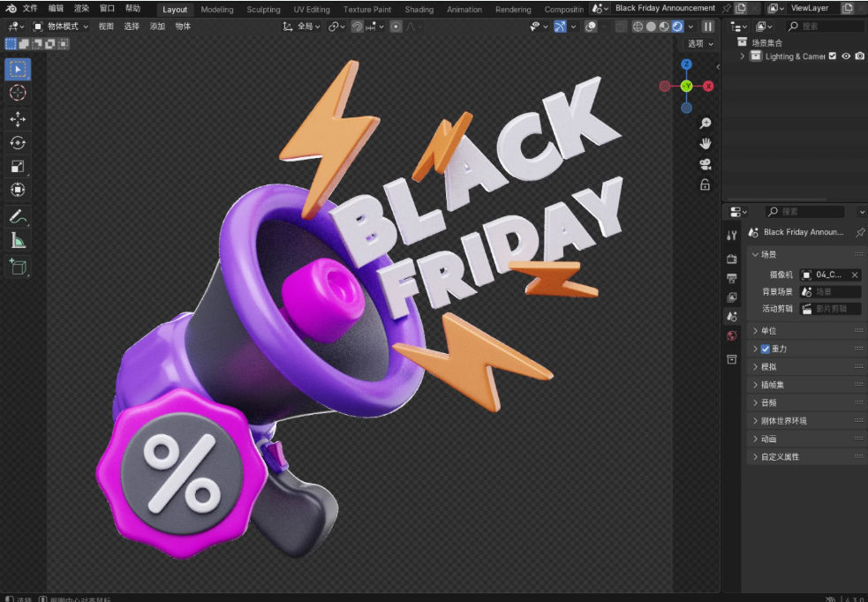The width and height of the screenshot is (868, 602).
Task: Switch to the Shading workspace tab
Action: tap(419, 10)
